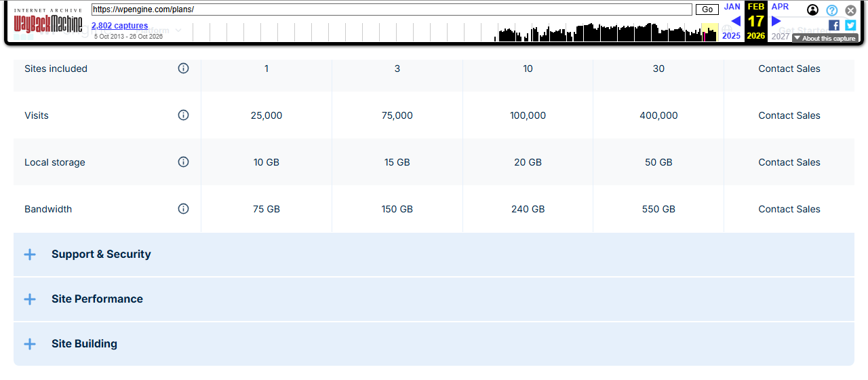Select the 20 GB storage cell
868x380 pixels.
528,162
